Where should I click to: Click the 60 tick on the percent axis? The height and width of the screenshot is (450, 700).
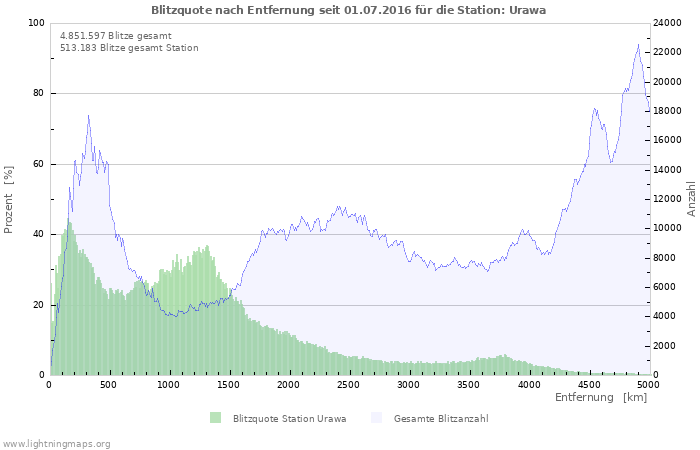coord(39,164)
